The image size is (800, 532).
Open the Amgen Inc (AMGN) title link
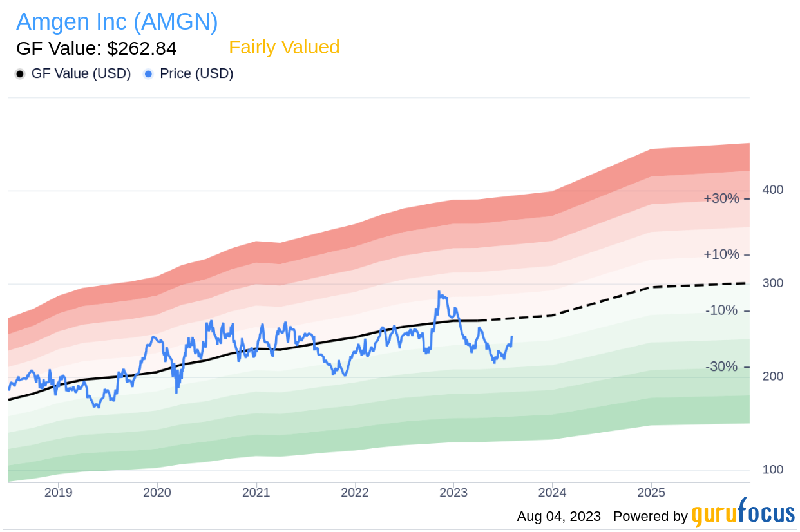pyautogui.click(x=117, y=22)
